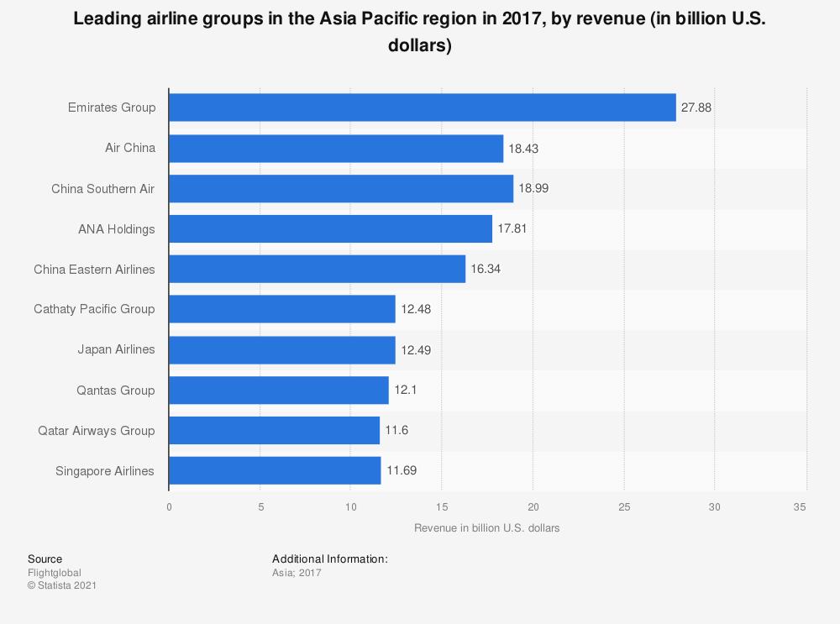Select the ANA Holdings bar
This screenshot has width=840, height=624.
click(x=330, y=228)
